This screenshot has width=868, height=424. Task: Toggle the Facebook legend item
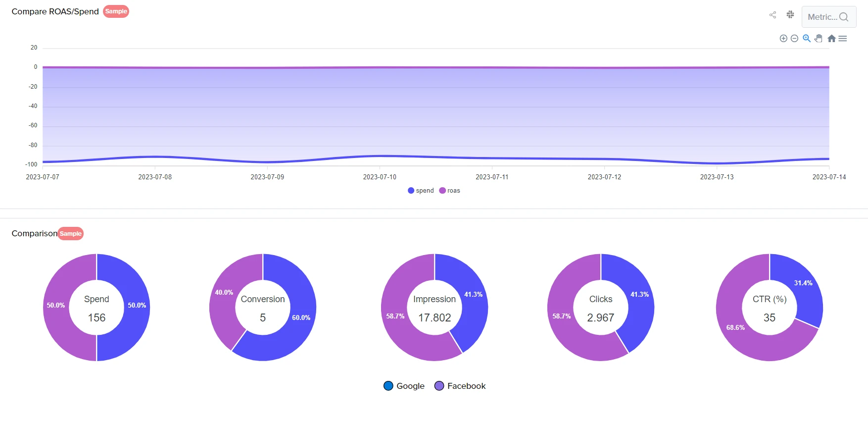(x=460, y=386)
